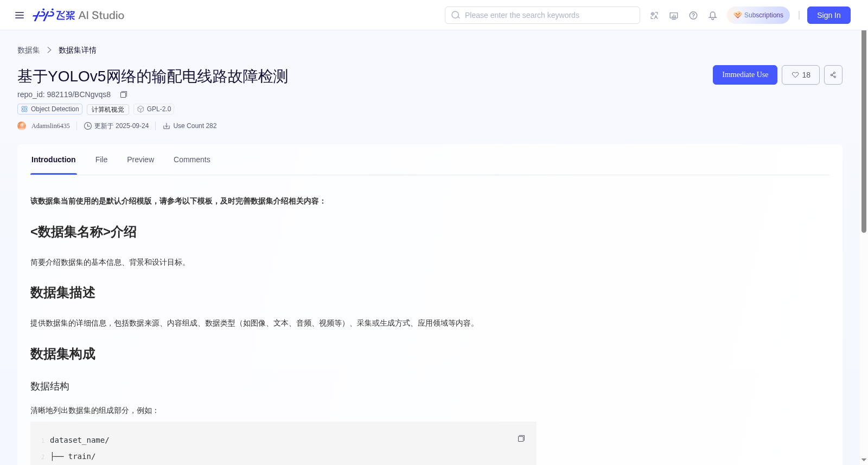Click the dataset title 基于YOLOv5网络的输配电线路故障检测
Image resolution: width=868 pixels, height=465 pixels.
click(x=152, y=76)
